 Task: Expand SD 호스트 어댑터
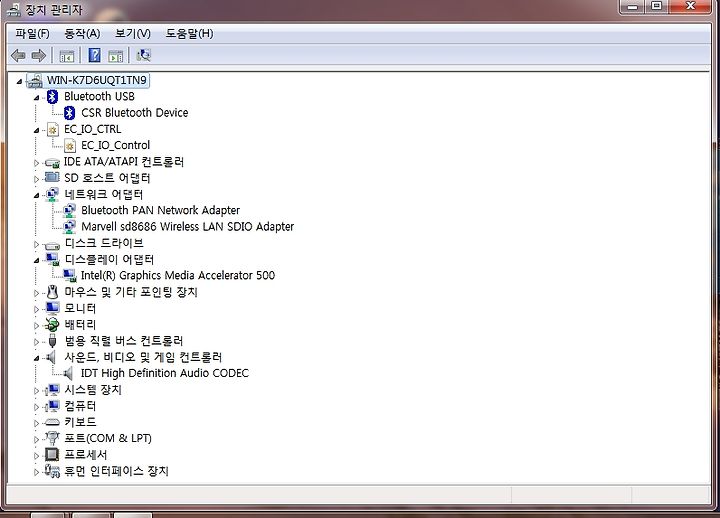pyautogui.click(x=37, y=179)
